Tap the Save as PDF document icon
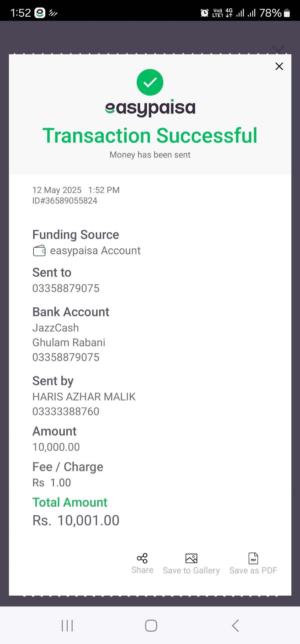The height and width of the screenshot is (644, 300). (x=253, y=558)
